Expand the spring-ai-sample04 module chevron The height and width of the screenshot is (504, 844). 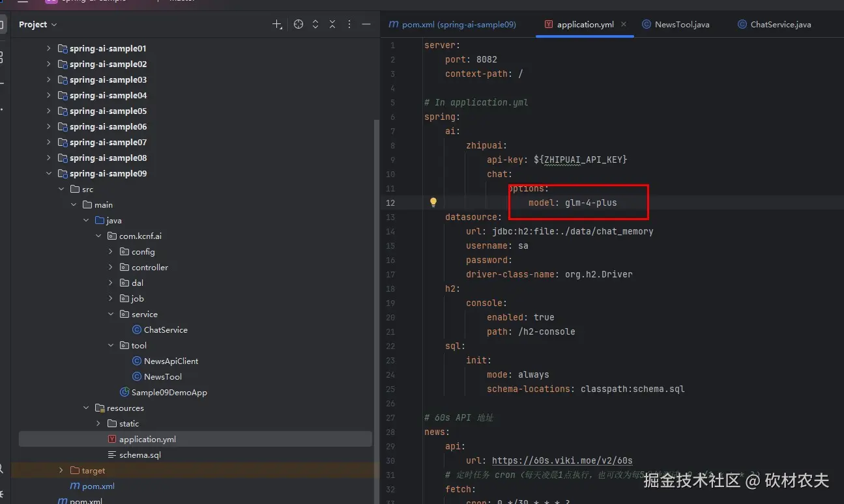click(x=48, y=95)
